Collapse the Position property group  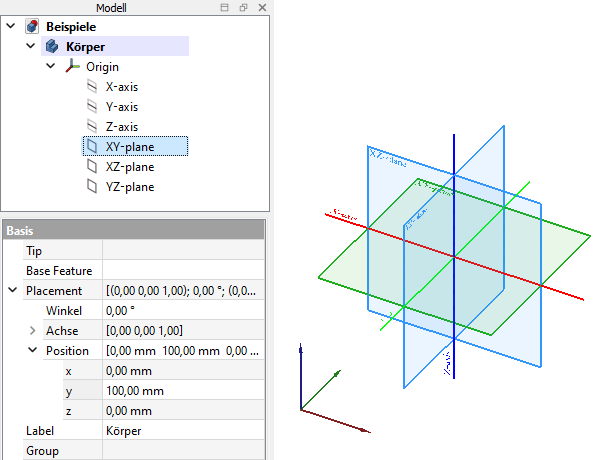[x=32, y=351]
